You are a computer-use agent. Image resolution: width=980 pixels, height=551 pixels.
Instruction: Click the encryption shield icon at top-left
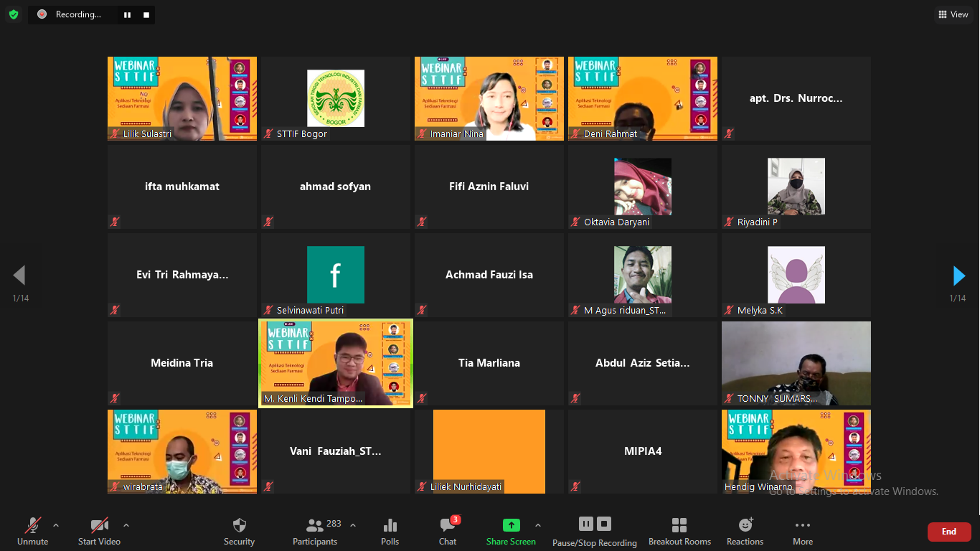click(14, 14)
